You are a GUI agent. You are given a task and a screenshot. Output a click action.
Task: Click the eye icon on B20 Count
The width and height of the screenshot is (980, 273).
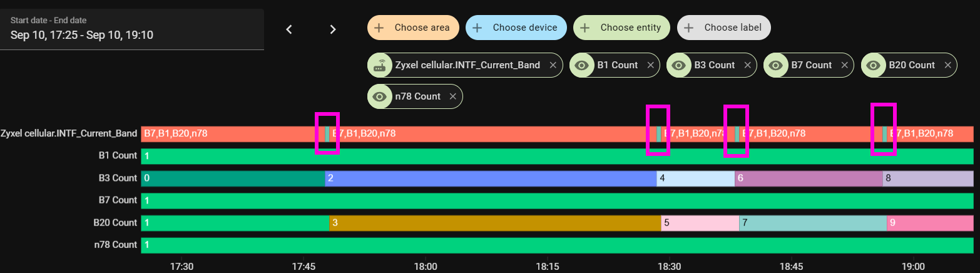point(874,65)
